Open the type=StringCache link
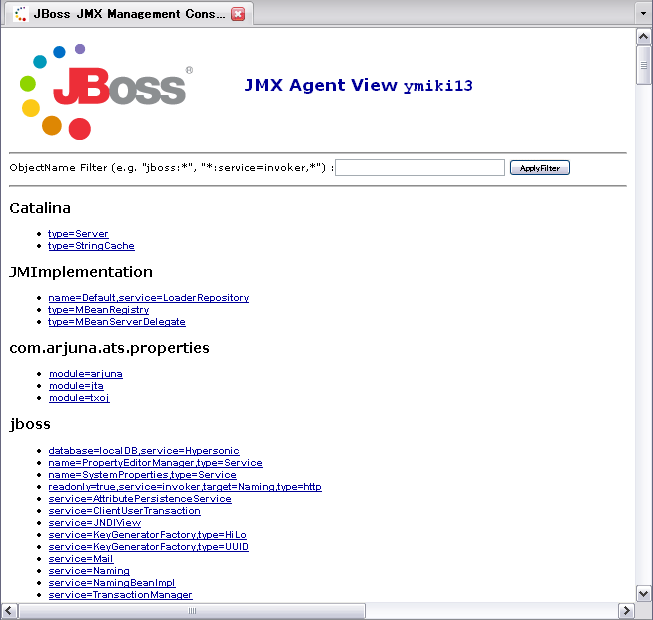 pyautogui.click(x=91, y=246)
